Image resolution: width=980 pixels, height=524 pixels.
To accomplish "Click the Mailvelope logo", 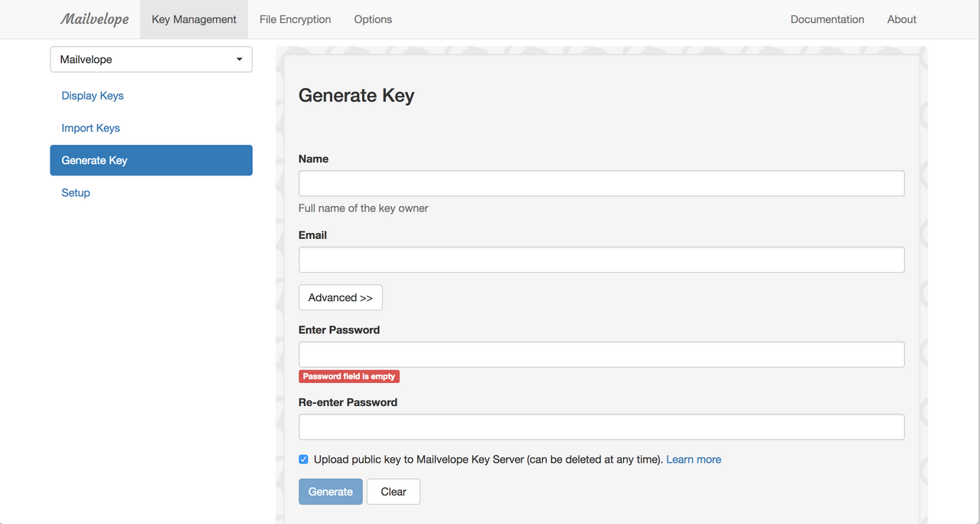I will point(93,18).
